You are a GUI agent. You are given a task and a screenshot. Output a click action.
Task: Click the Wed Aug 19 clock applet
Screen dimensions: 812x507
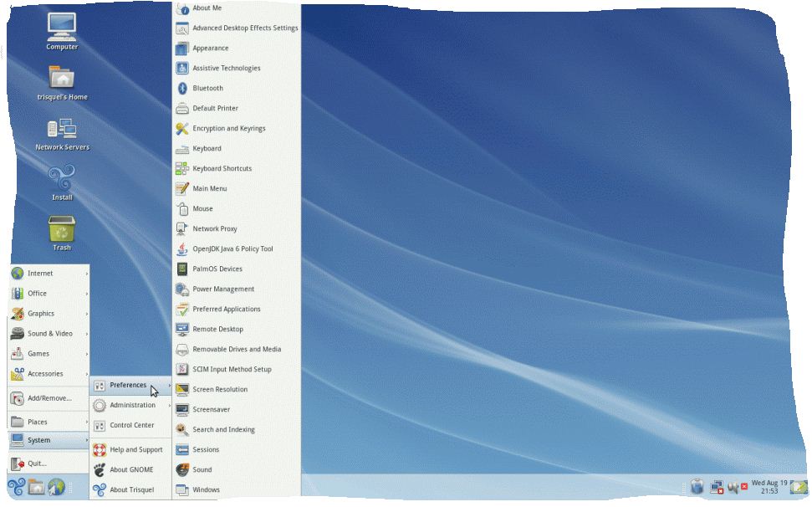point(769,487)
